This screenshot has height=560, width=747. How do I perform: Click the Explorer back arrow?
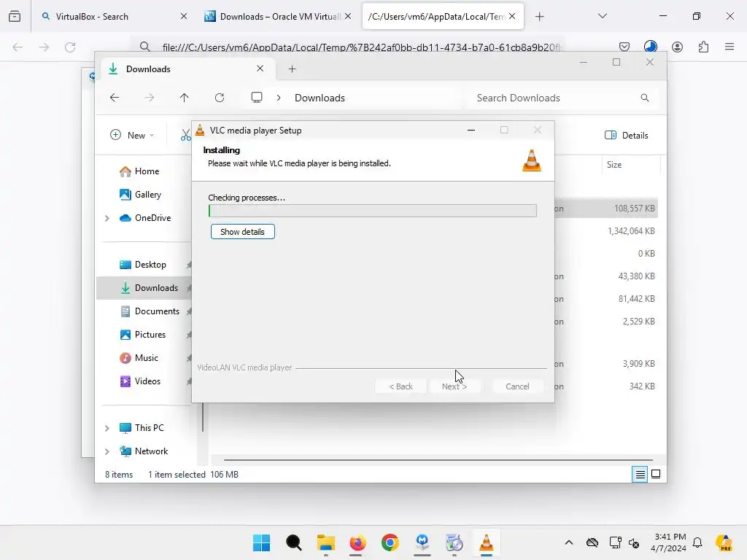[115, 98]
